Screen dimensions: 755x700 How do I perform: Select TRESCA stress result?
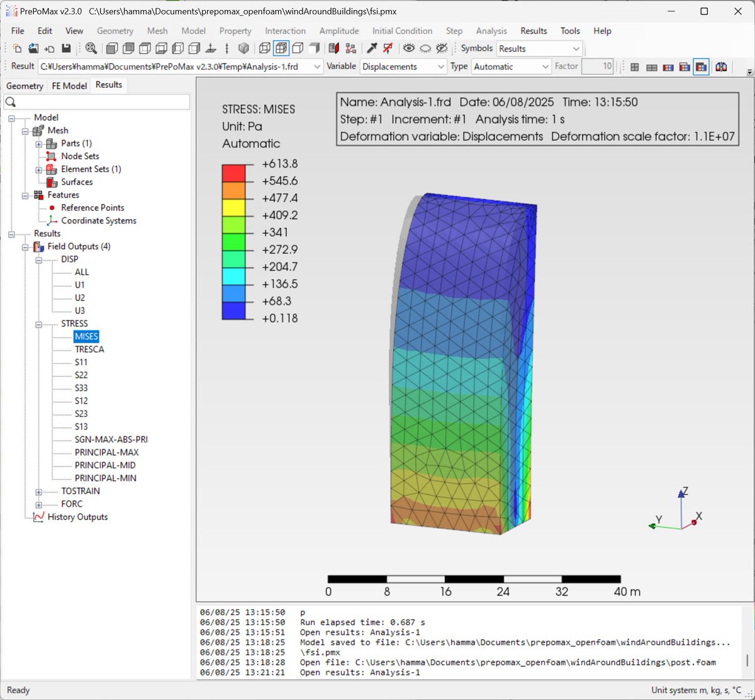[x=89, y=349]
